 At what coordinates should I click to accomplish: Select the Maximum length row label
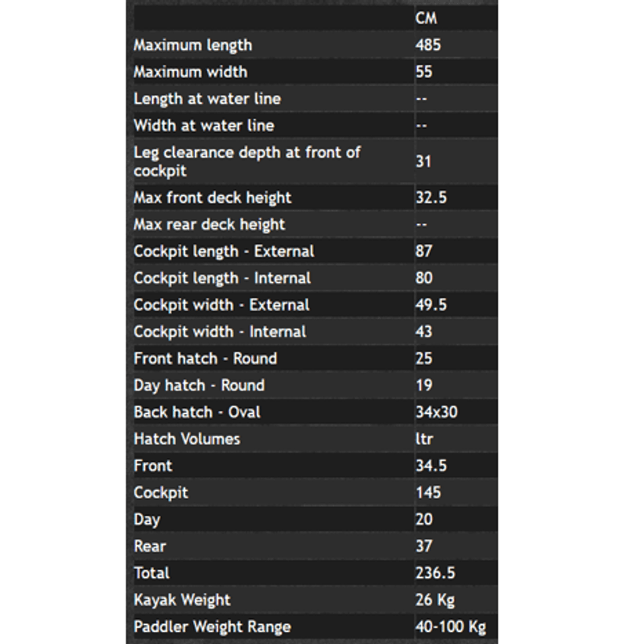point(192,45)
